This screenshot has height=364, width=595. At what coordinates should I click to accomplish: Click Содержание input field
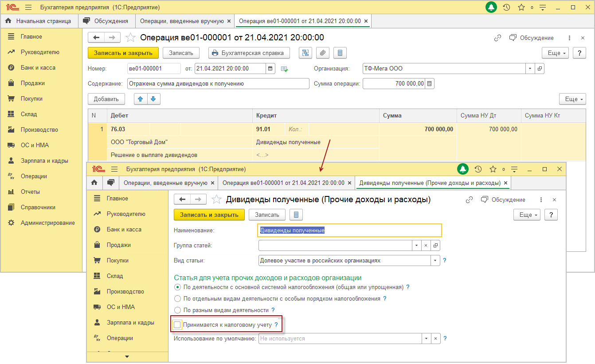[x=218, y=84]
